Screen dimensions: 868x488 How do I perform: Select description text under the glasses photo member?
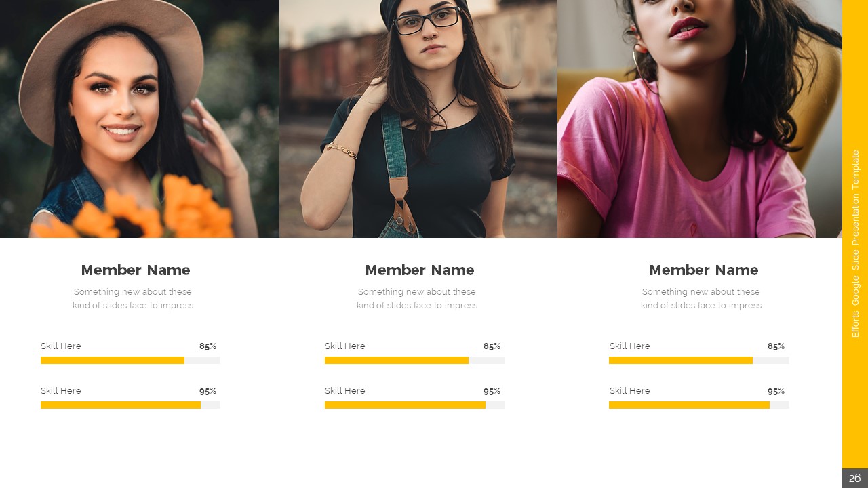coord(417,299)
